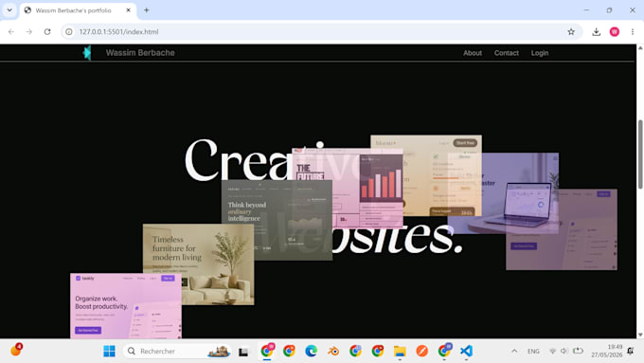This screenshot has width=644, height=363.
Task: Open File Explorer from the taskbar
Action: tap(400, 351)
